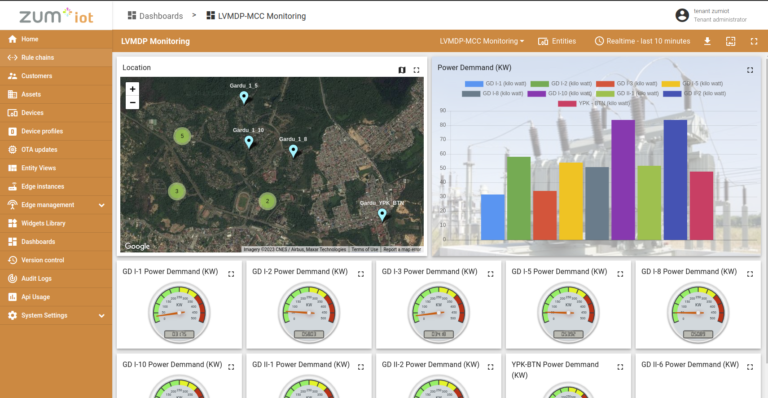Click the Dashboards icon in the sidebar

(x=12, y=242)
